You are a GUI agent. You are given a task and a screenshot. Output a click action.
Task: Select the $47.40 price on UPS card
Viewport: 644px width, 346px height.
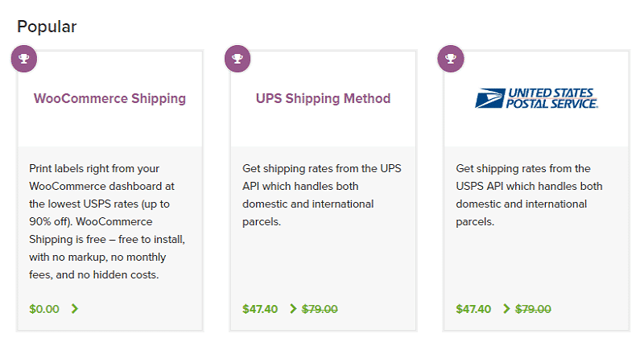pos(260,309)
